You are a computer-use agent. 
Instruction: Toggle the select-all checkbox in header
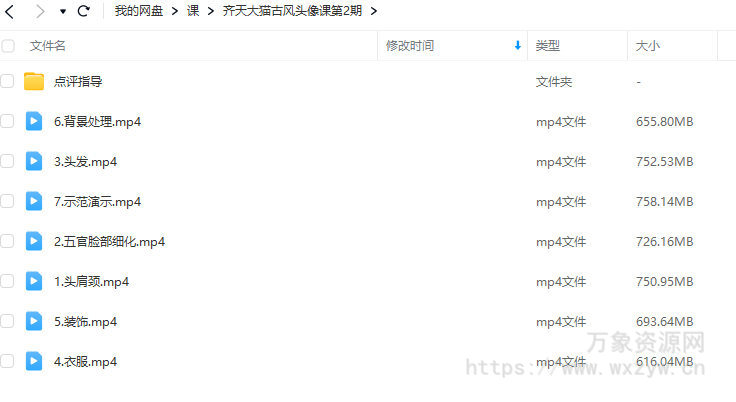pos(8,46)
